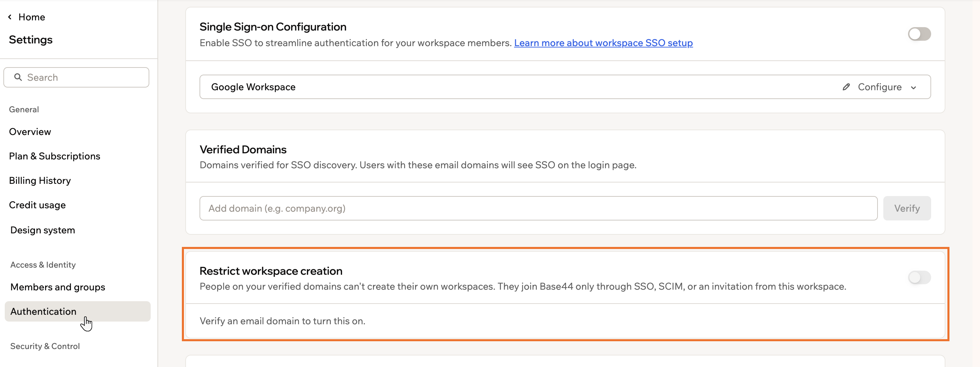Viewport: 980px width, 367px height.
Task: Click the back chevron next to Home
Action: point(10,17)
